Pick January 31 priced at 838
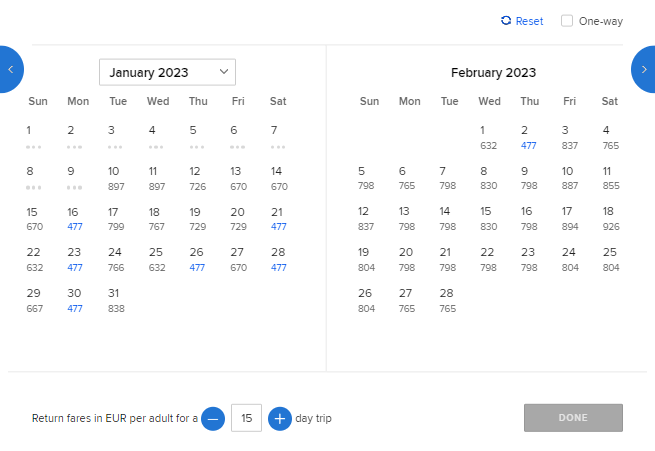The image size is (655, 451). 115,301
